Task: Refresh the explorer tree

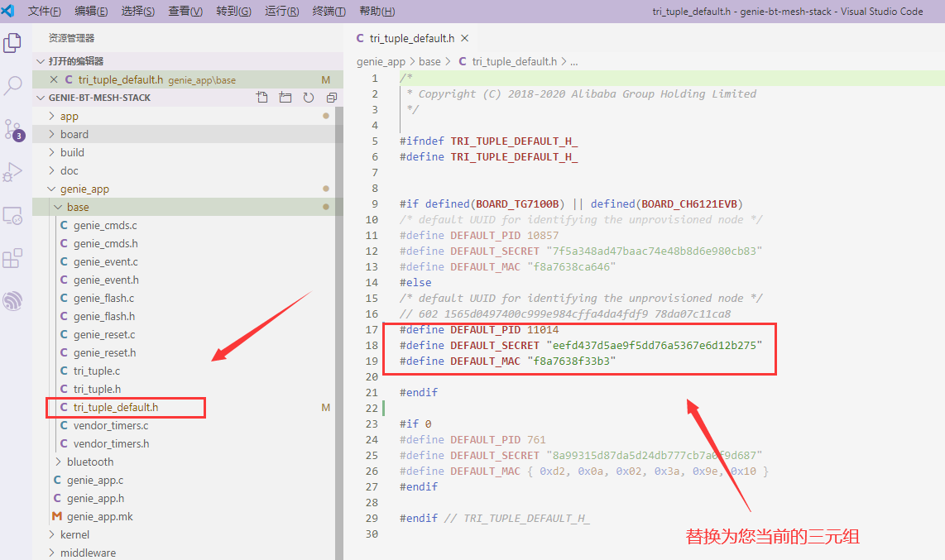Action: pos(309,98)
